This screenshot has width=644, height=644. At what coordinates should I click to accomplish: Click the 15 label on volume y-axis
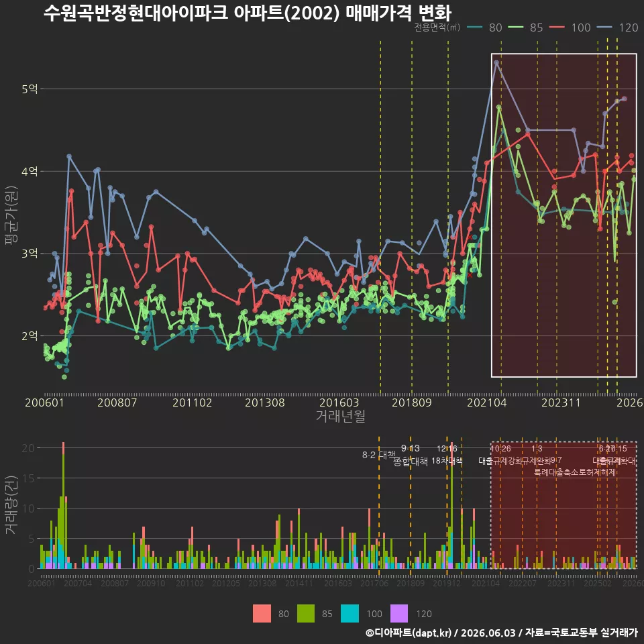click(29, 478)
